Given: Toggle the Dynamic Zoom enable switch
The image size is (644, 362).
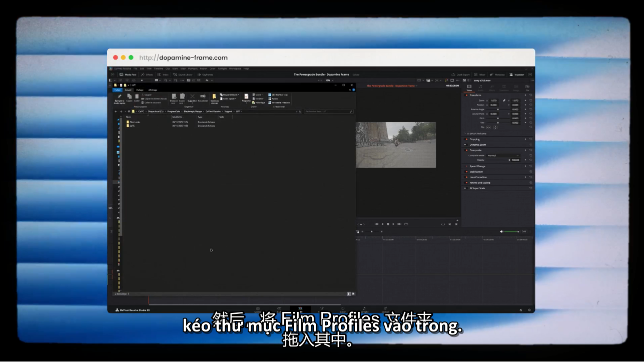Looking at the screenshot, I should pyautogui.click(x=465, y=145).
